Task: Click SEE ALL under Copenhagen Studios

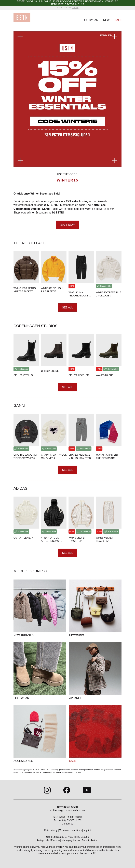Action: point(67,387)
